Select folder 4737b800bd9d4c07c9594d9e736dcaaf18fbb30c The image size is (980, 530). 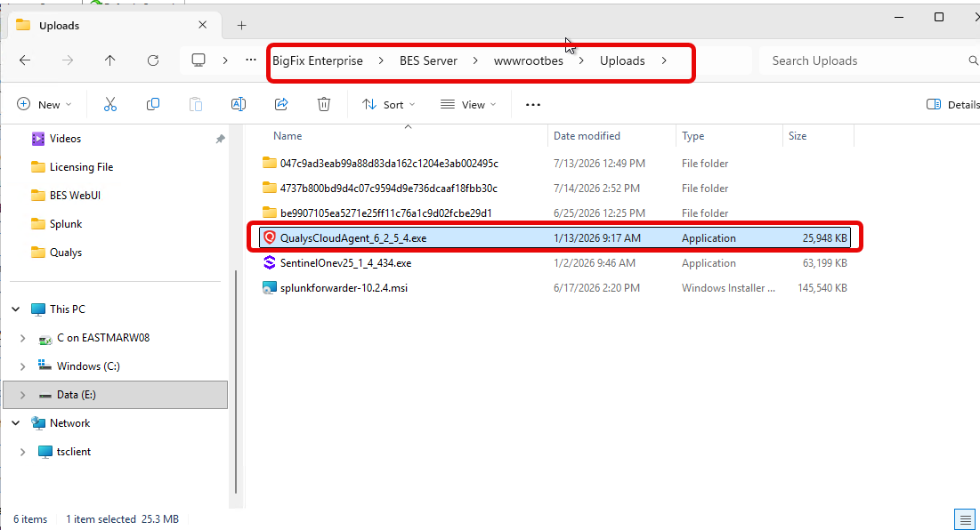click(389, 188)
